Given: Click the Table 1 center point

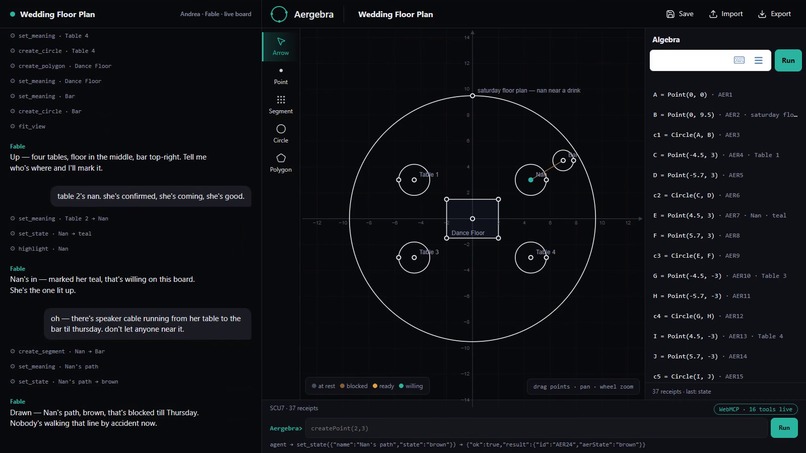Looking at the screenshot, I should point(414,180).
